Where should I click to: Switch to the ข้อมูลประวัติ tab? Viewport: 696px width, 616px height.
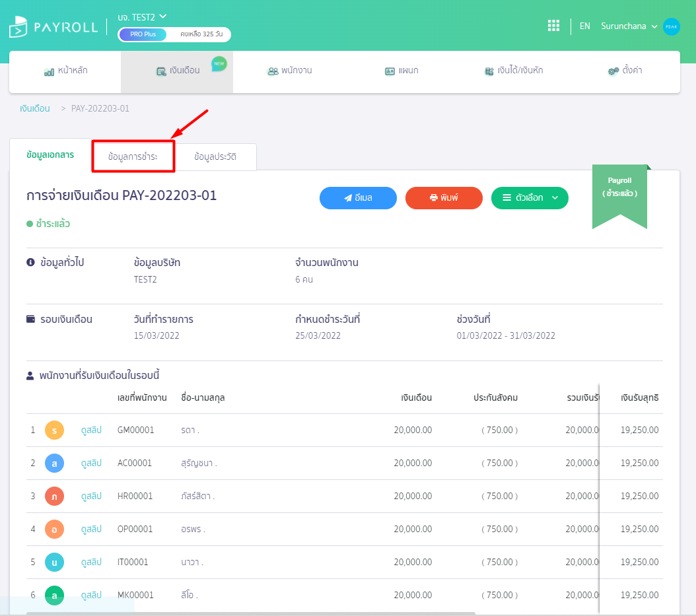click(x=215, y=157)
